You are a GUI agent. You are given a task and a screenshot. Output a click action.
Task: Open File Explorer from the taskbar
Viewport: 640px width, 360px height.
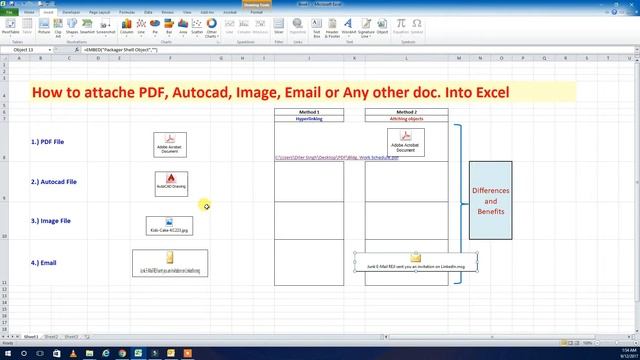click(x=89, y=353)
